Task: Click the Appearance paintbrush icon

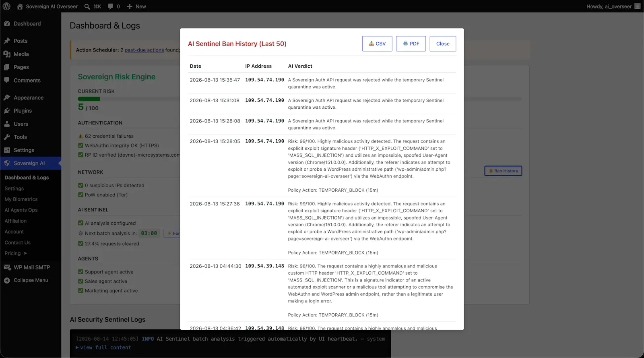Action: tap(7, 98)
